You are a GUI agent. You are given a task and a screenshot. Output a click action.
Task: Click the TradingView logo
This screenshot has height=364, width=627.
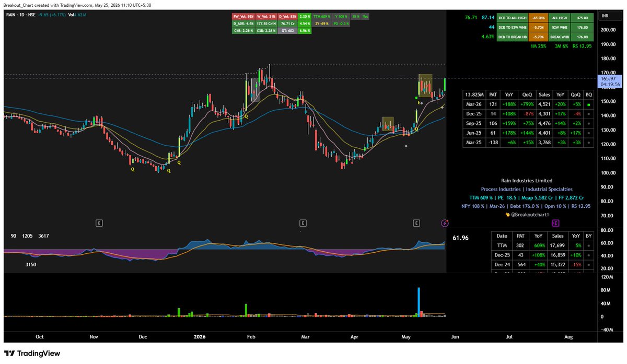click(32, 354)
